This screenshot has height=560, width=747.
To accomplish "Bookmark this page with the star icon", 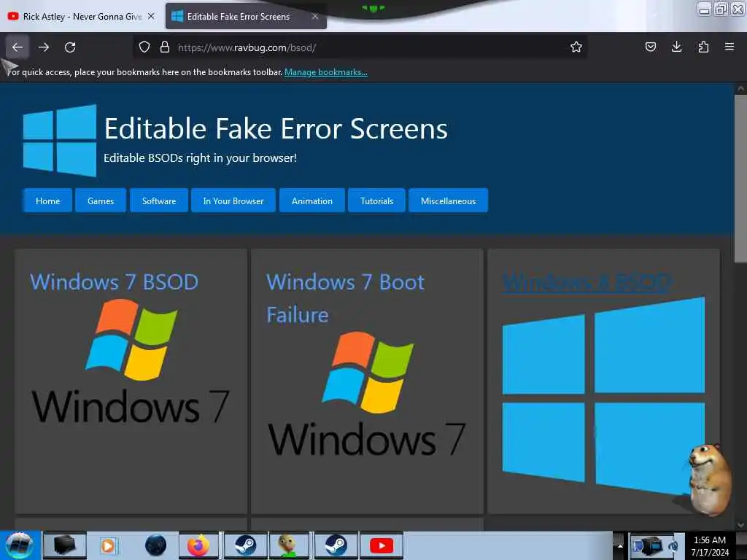I will (576, 47).
